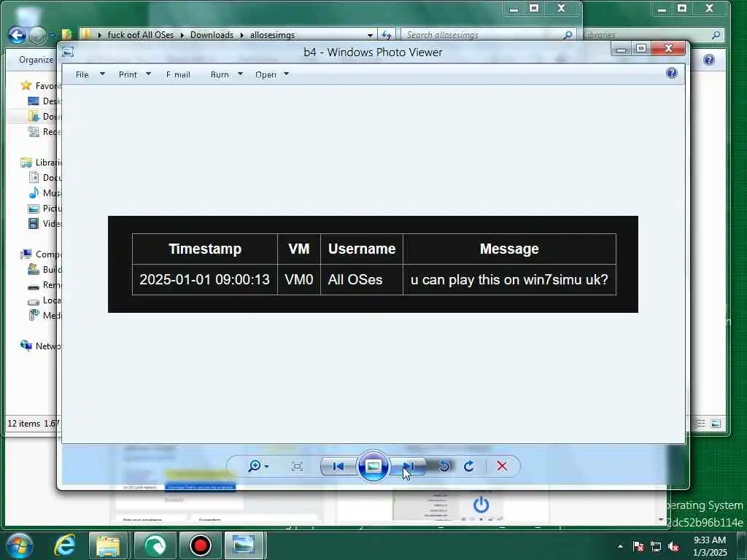Click 'fuck oof All OSes' breadcrumb in Explorer
Screen dimensions: 747x560
click(x=141, y=35)
